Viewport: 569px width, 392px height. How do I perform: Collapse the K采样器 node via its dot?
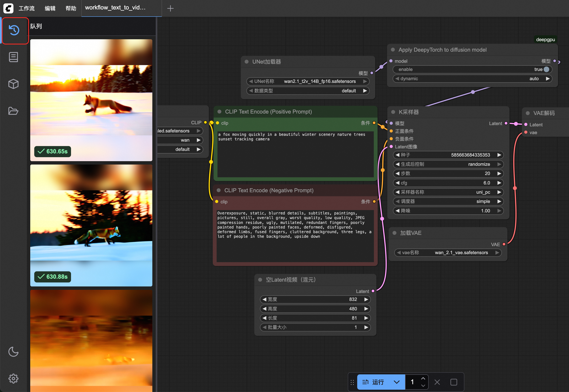pyautogui.click(x=393, y=112)
